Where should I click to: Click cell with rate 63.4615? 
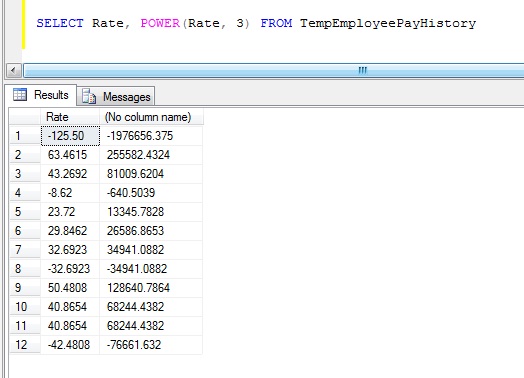click(70, 155)
